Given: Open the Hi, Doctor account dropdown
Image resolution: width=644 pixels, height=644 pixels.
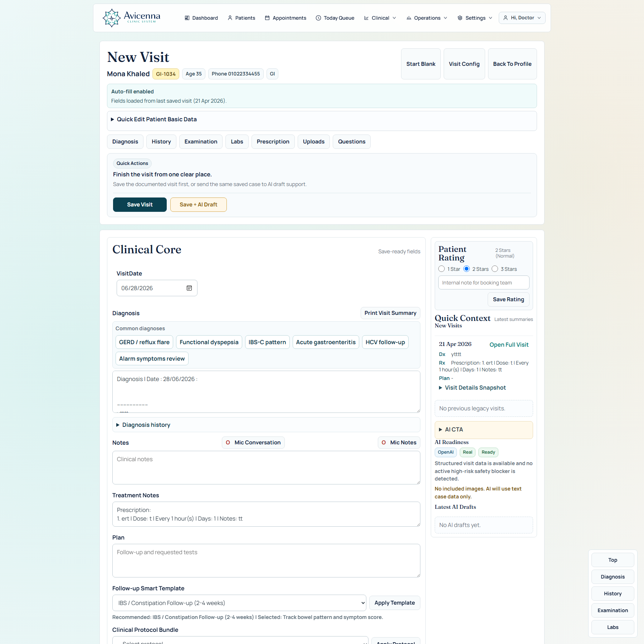Looking at the screenshot, I should (x=522, y=18).
